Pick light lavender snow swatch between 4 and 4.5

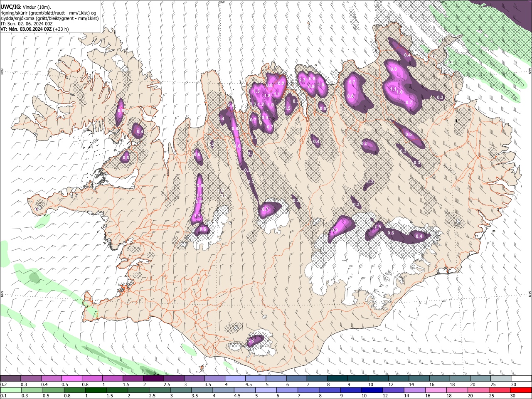click(x=235, y=379)
